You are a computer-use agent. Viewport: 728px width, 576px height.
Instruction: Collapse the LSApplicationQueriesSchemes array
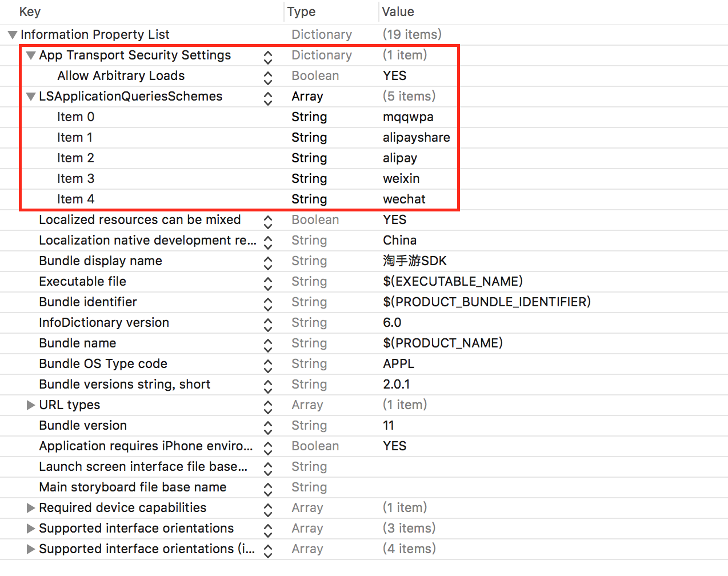pos(31,97)
